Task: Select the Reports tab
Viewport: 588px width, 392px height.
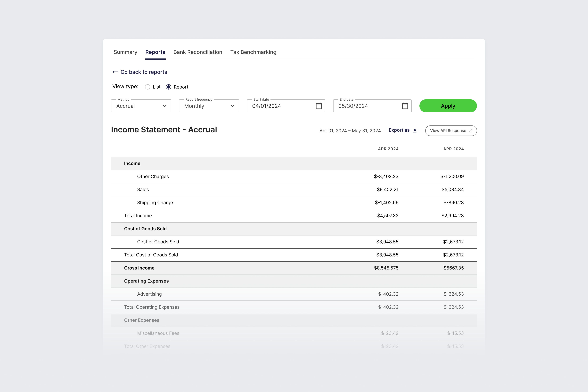Action: 155,52
